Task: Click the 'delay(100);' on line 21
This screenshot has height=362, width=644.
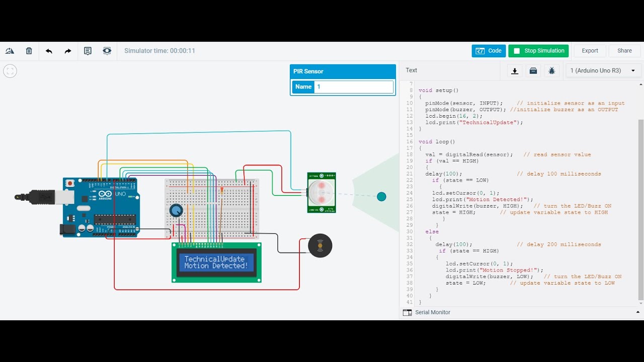Action: click(444, 174)
